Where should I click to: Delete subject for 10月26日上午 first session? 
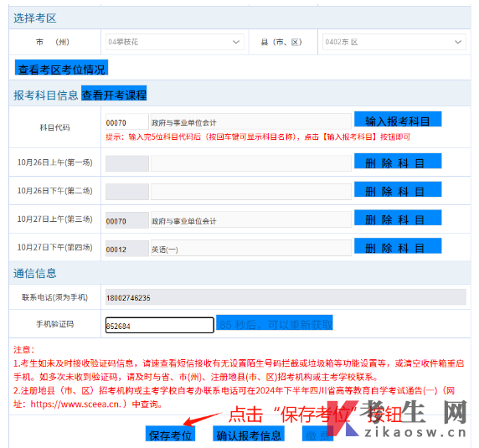[x=398, y=161]
